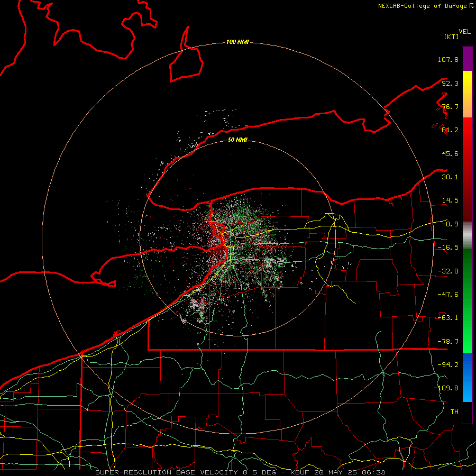476x476 pixels.
Task: Pick the red segment of the colorbar
Action: [x=467, y=169]
